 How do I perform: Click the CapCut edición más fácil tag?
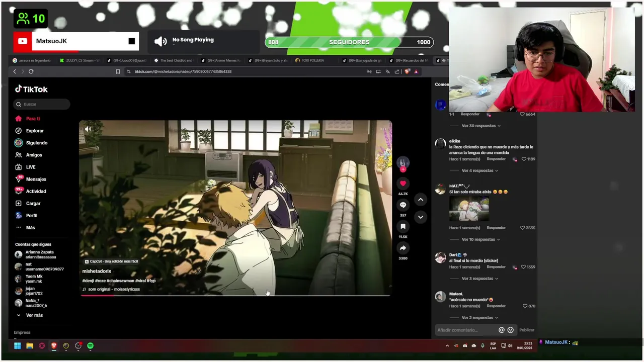tap(111, 261)
